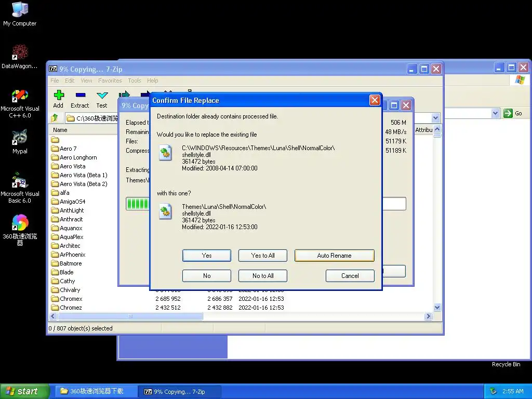The height and width of the screenshot is (399, 532).
Task: Close the Confirm File Replace dialog
Action: [x=374, y=100]
